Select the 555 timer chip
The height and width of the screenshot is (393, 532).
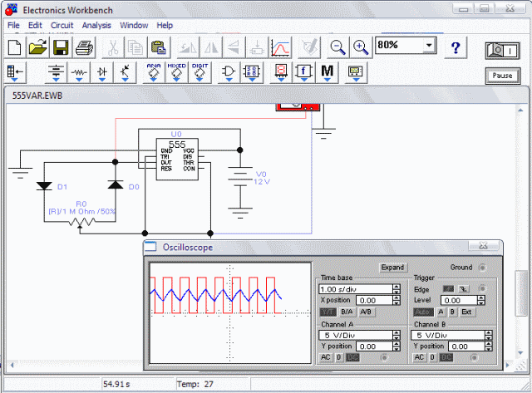tap(177, 159)
